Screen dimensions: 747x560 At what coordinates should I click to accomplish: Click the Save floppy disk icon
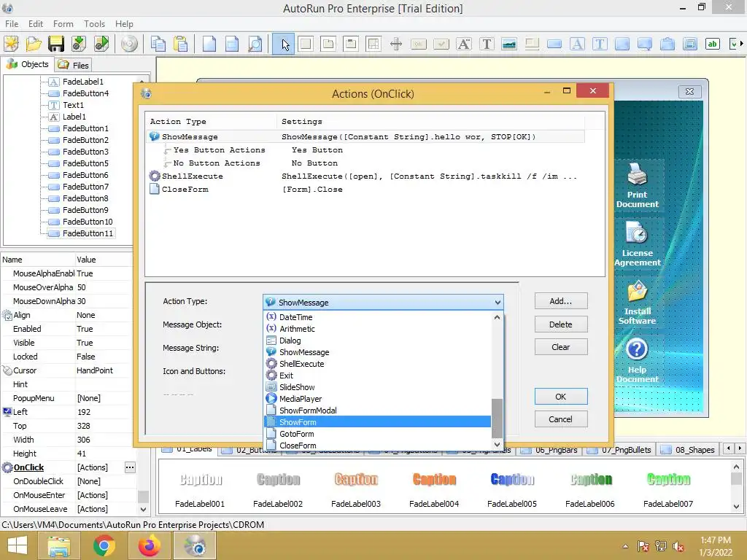pos(56,44)
